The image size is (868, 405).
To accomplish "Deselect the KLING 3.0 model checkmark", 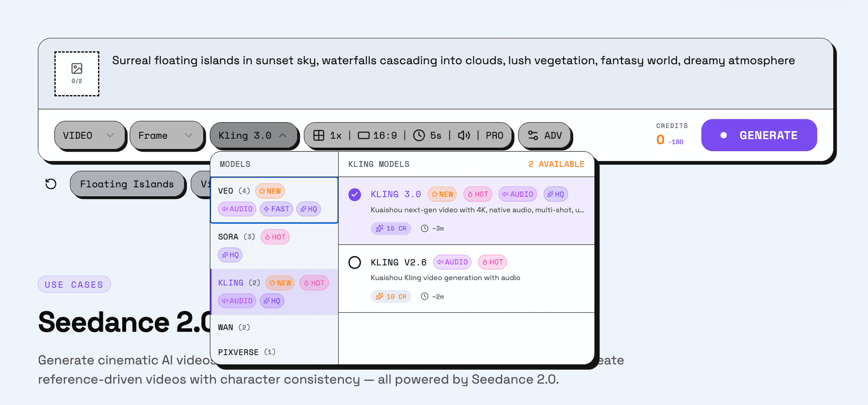I will pyautogui.click(x=354, y=194).
